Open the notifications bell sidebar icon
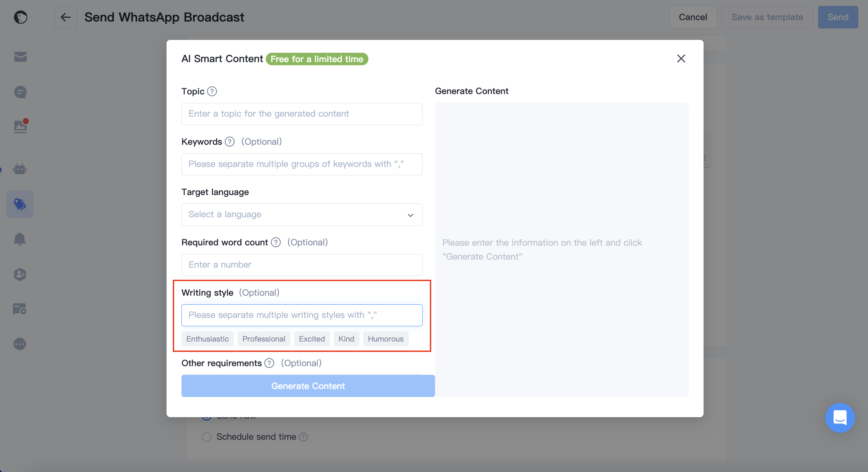The width and height of the screenshot is (868, 472). [20, 239]
